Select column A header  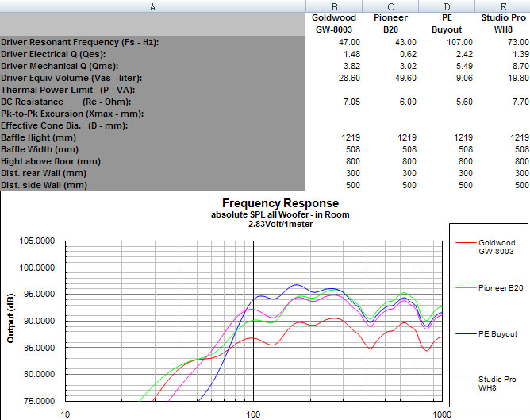point(152,6)
